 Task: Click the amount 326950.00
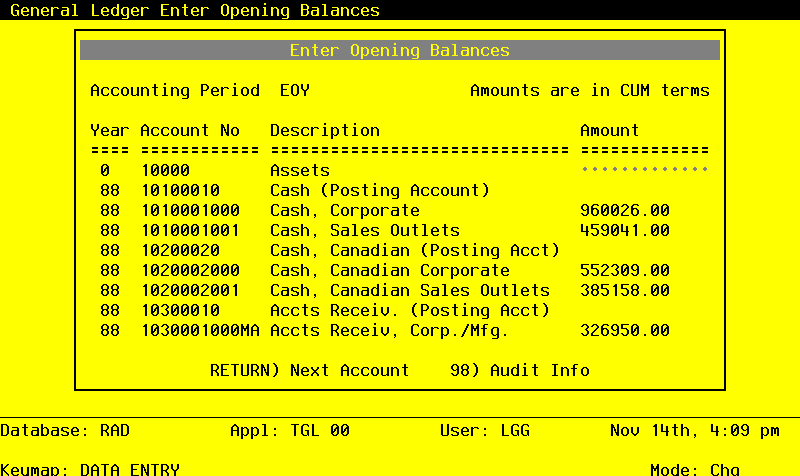point(624,331)
